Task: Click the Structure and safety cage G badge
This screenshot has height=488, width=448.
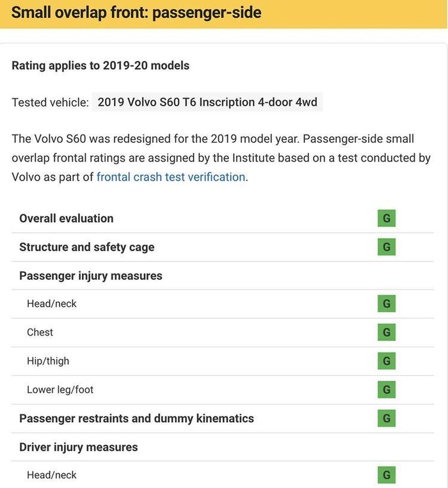Action: [x=386, y=247]
